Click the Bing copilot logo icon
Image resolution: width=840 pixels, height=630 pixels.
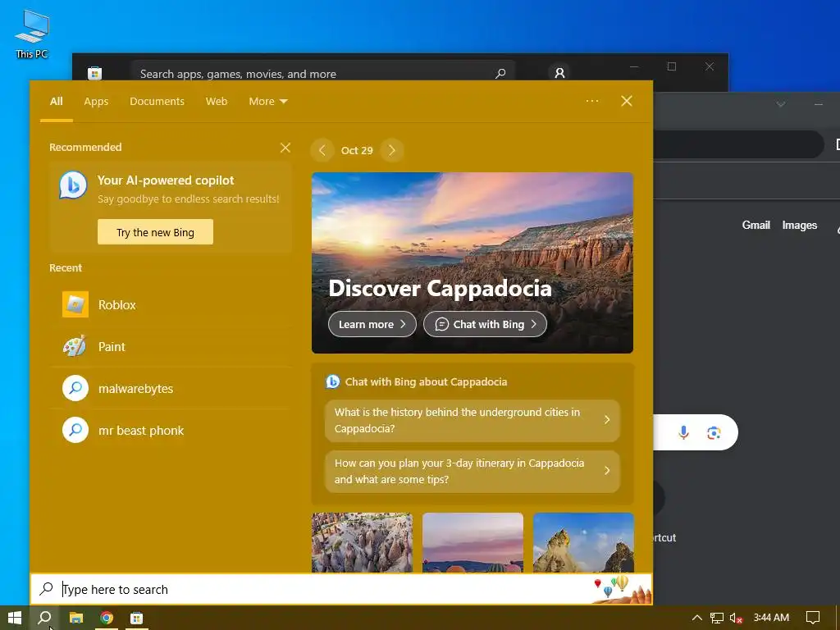click(x=73, y=185)
